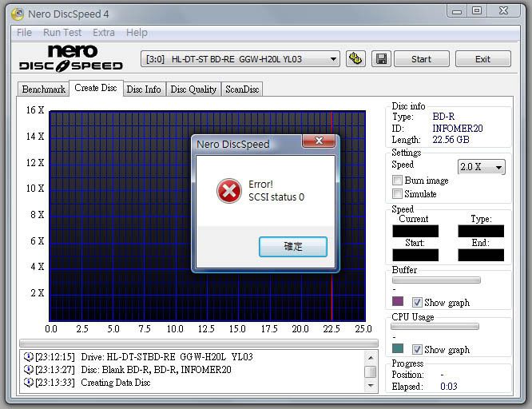Image resolution: width=532 pixels, height=409 pixels.
Task: Click the Current speed display box
Action: [415, 231]
